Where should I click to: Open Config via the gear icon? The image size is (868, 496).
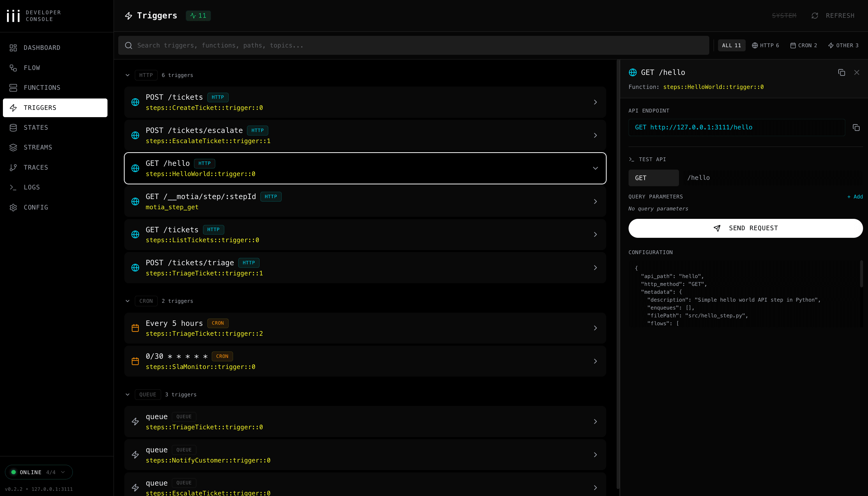[13, 207]
